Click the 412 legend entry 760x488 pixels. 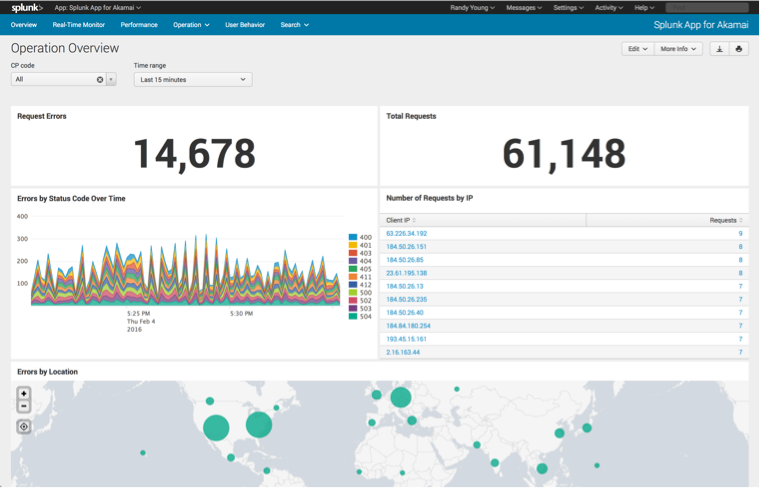(360, 285)
